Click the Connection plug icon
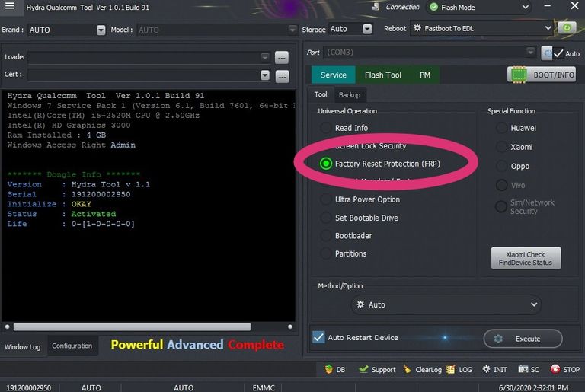 (x=376, y=7)
